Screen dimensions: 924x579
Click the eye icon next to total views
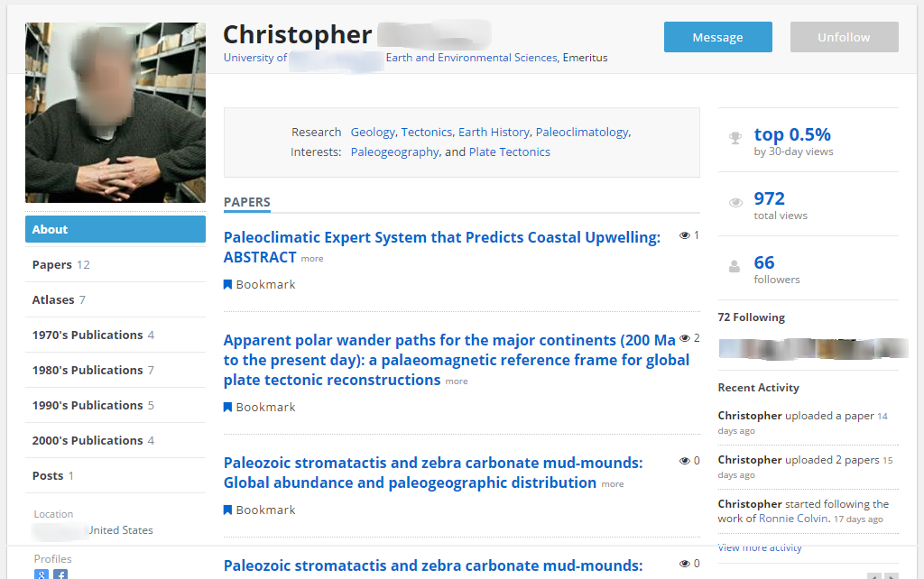tap(735, 203)
